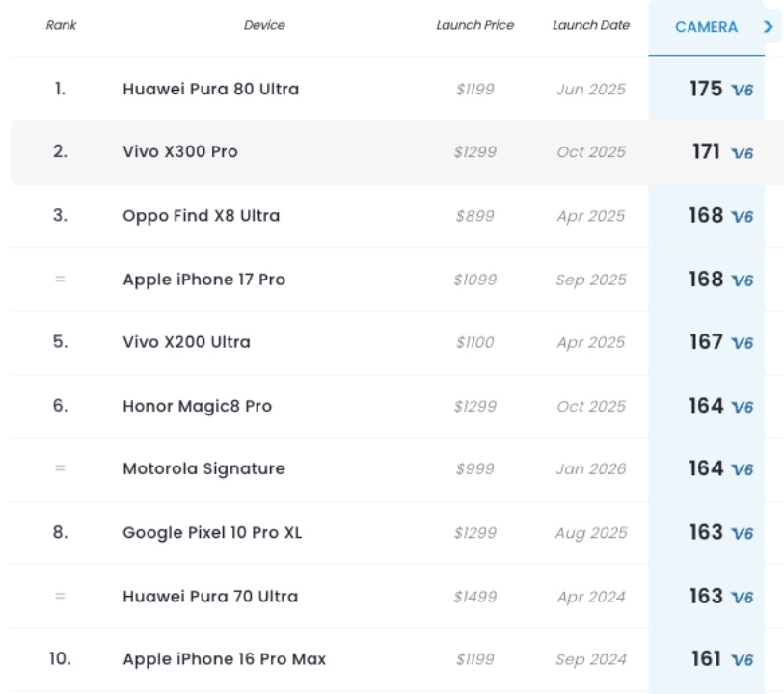Click V6 badge in Motorola Signature row
Viewport: 784px width, 694px height.
[743, 469]
